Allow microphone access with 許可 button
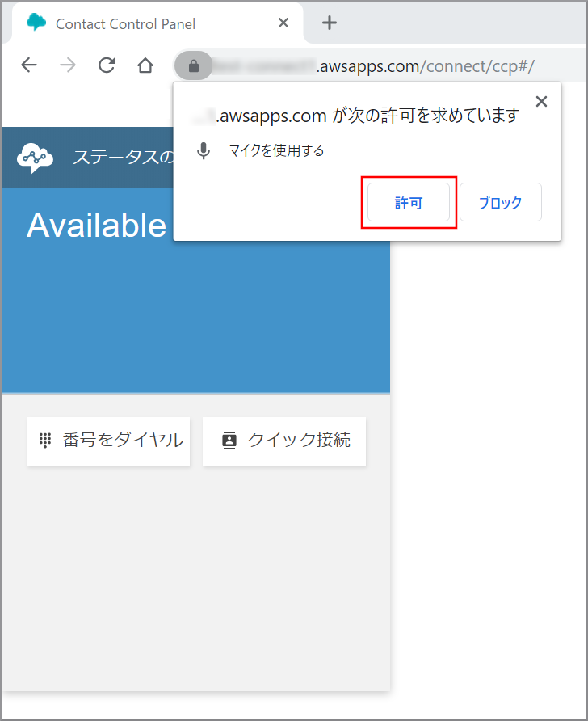 409,202
